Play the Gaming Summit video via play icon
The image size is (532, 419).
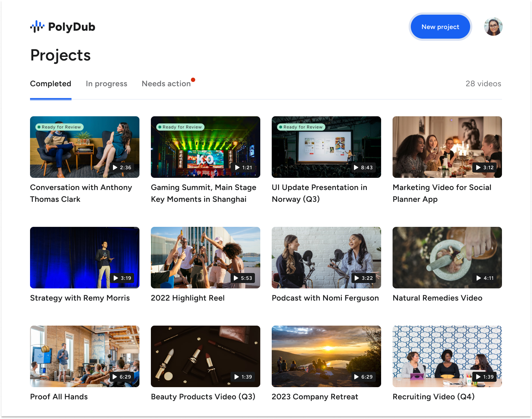pos(237,167)
